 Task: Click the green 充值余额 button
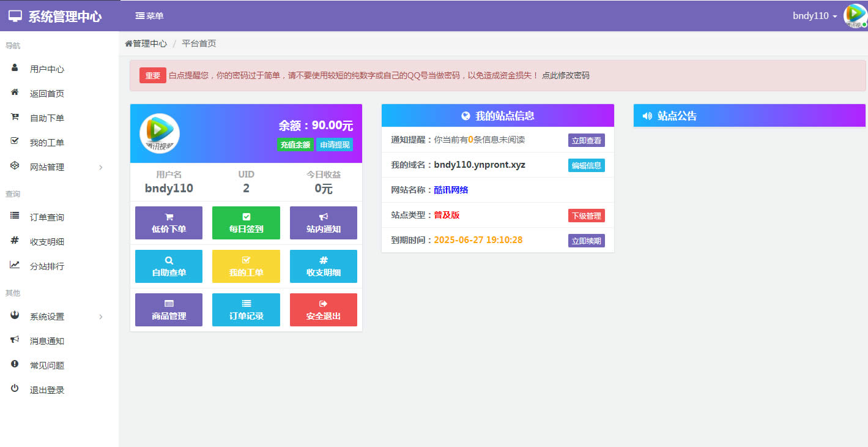pyautogui.click(x=295, y=145)
